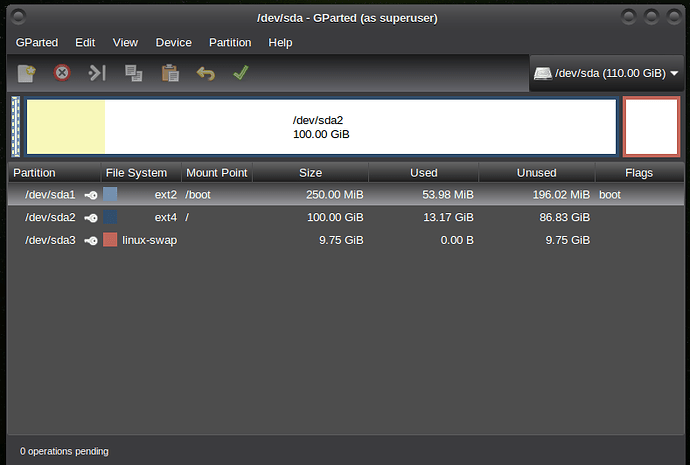
Task: Click the linux-swap red color swatch
Action: click(110, 240)
